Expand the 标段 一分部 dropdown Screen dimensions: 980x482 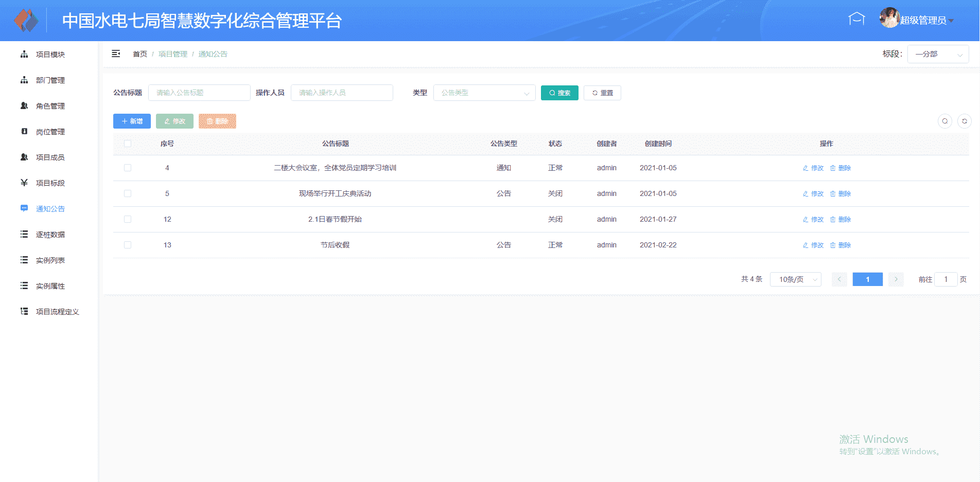pos(937,54)
